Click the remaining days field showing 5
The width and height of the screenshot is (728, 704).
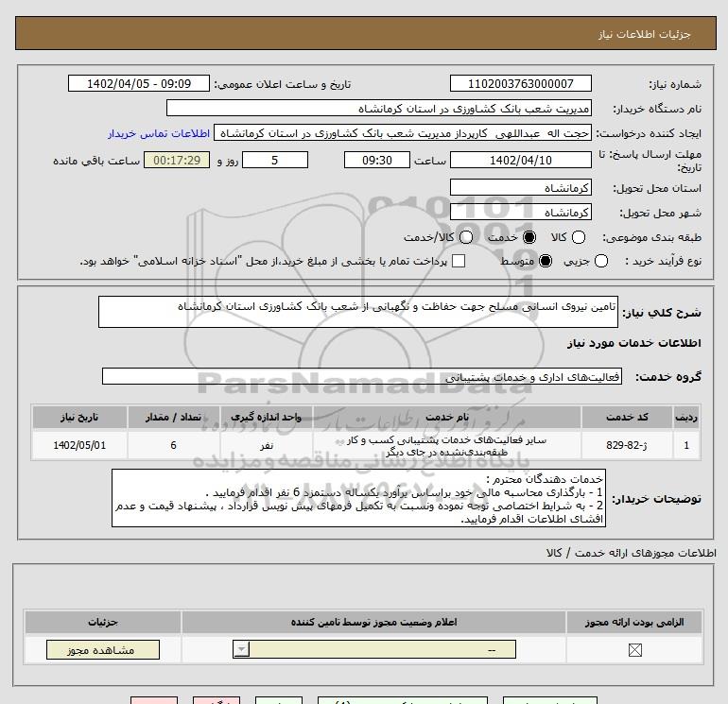275,160
